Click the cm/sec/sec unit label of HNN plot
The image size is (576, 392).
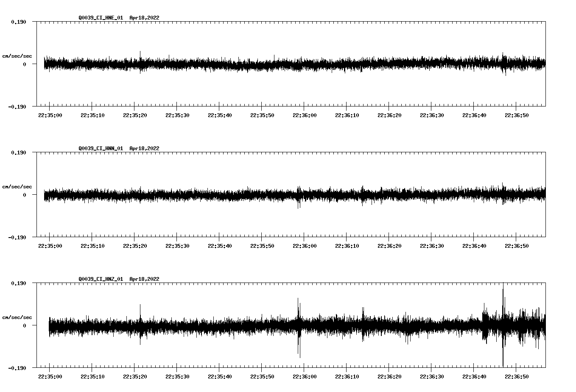17,187
